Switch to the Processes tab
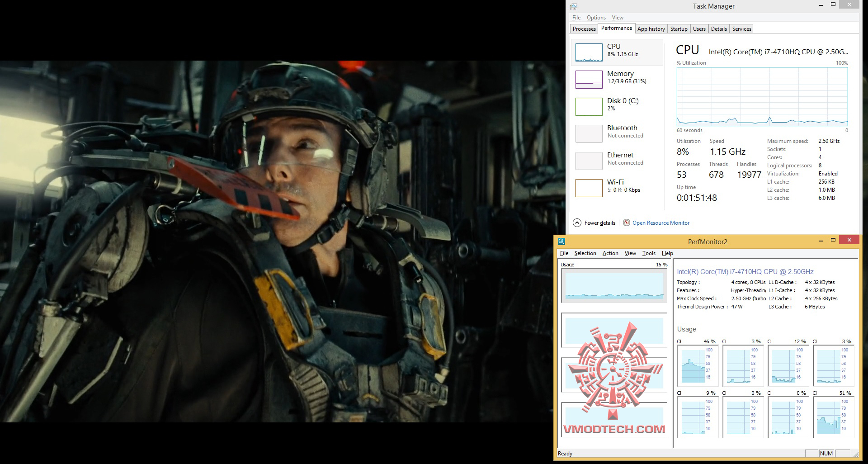This screenshot has width=868, height=464. 584,29
